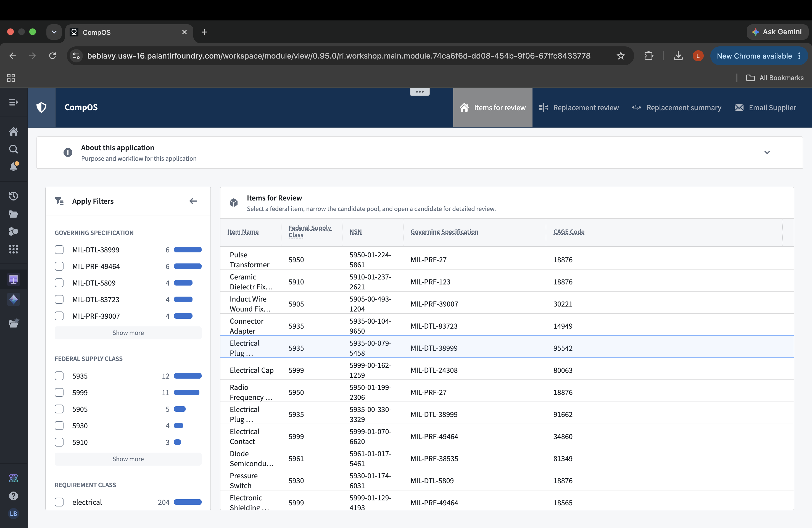Open notifications bell in sidebar
The width and height of the screenshot is (812, 528).
13,167
